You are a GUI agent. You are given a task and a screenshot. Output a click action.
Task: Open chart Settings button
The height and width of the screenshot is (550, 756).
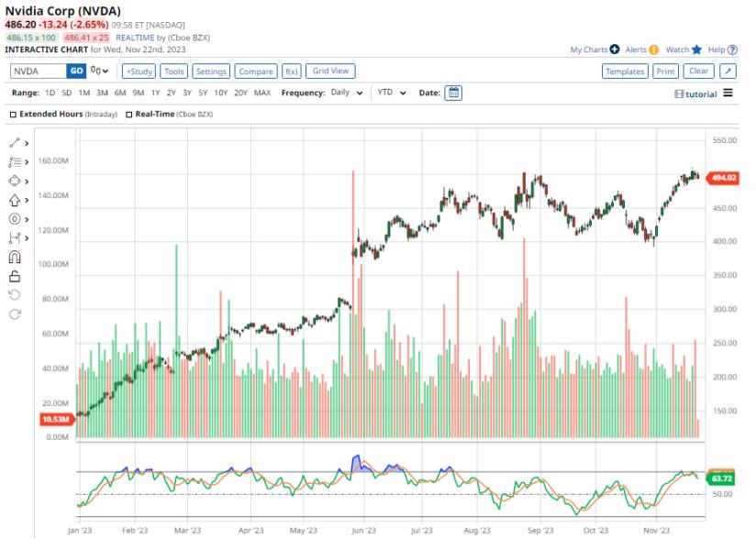click(x=211, y=71)
